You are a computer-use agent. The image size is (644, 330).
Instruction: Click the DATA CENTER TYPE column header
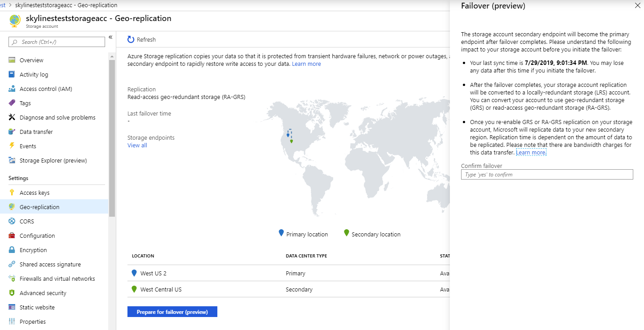(306, 256)
